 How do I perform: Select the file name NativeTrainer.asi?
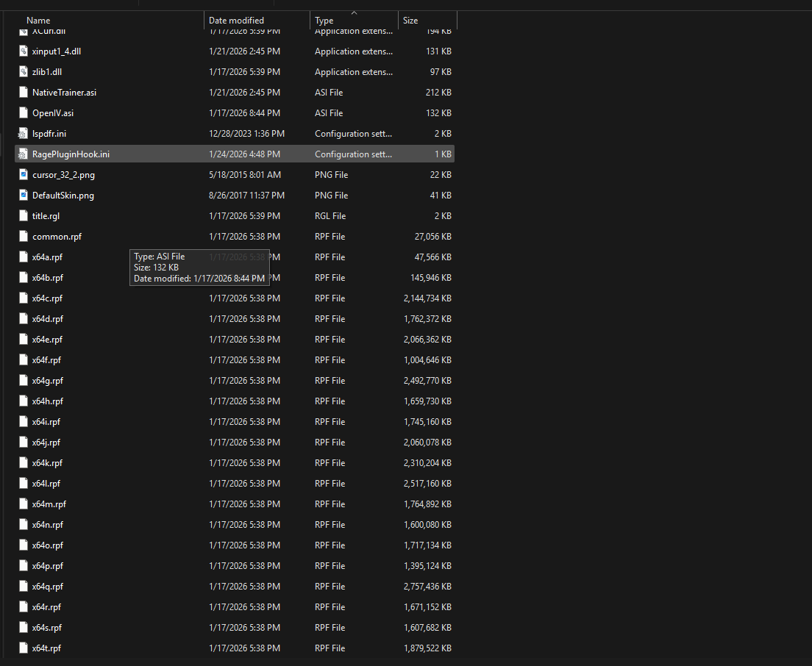coord(64,92)
